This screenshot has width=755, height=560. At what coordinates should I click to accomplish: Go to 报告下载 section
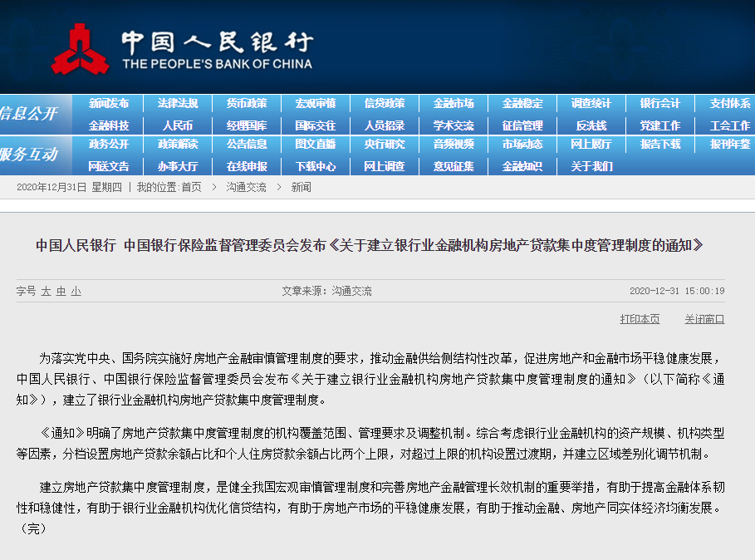pyautogui.click(x=659, y=144)
